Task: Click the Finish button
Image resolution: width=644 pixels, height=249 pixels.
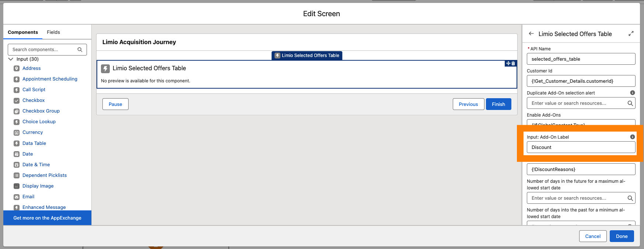Action: tap(498, 104)
